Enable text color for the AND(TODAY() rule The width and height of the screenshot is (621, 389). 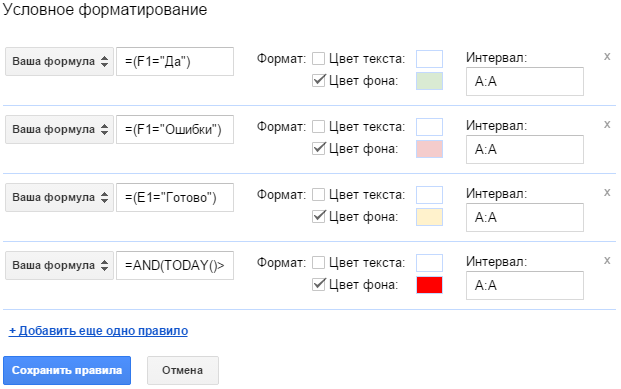tap(318, 263)
